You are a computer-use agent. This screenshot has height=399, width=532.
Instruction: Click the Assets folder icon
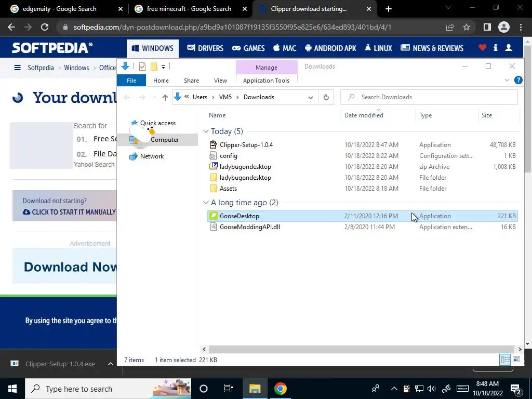coord(213,188)
